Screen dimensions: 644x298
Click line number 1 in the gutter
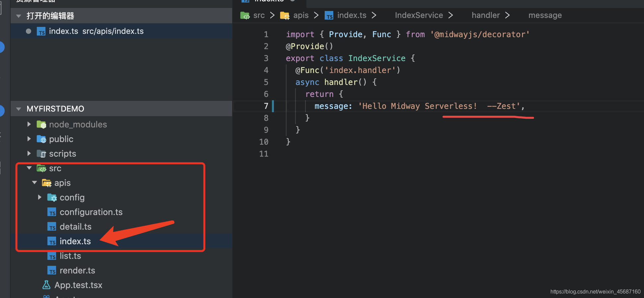[266, 35]
